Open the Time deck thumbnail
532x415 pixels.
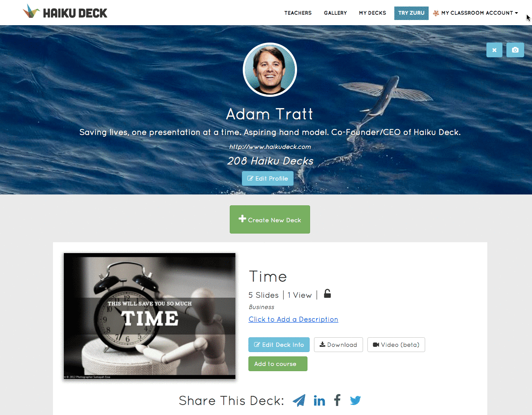(x=149, y=316)
